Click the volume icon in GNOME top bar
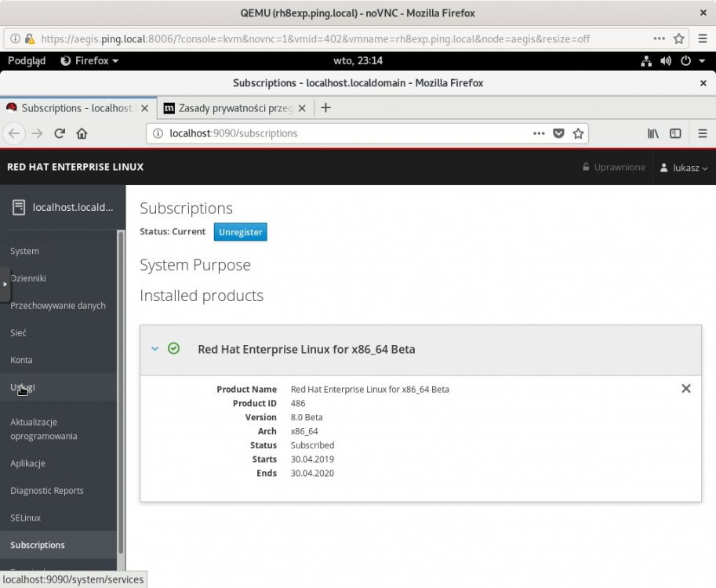The image size is (716, 588). pyautogui.click(x=666, y=60)
